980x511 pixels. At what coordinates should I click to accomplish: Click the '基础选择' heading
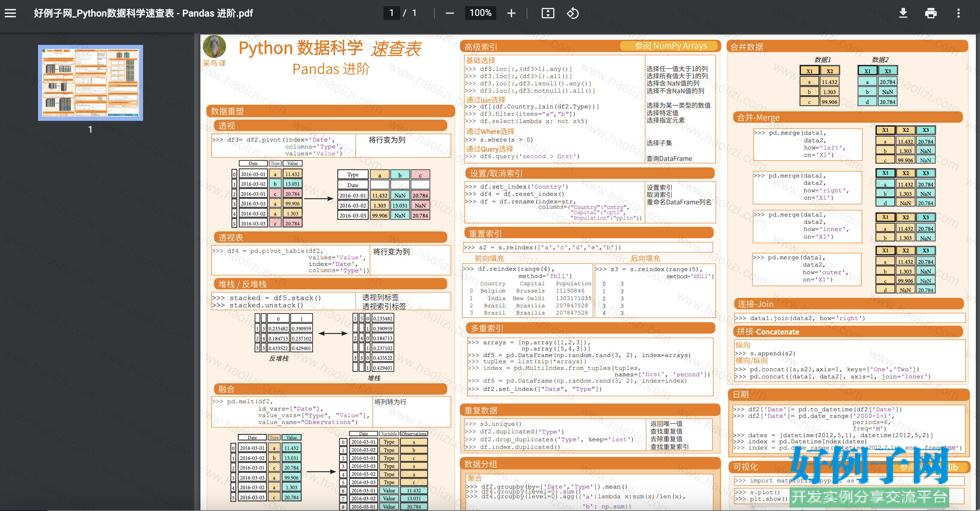(481, 60)
